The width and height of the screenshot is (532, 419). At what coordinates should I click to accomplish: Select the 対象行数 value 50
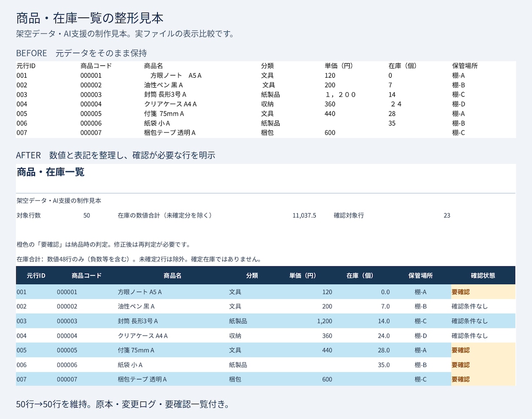pos(87,215)
